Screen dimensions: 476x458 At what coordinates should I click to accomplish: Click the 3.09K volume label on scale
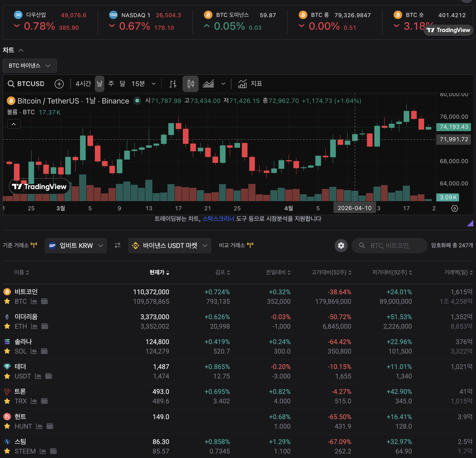448,198
